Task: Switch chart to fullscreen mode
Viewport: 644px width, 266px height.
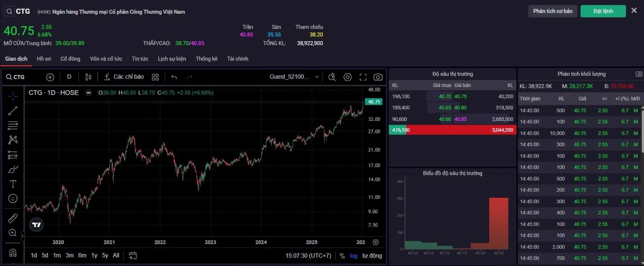Action: pyautogui.click(x=363, y=77)
